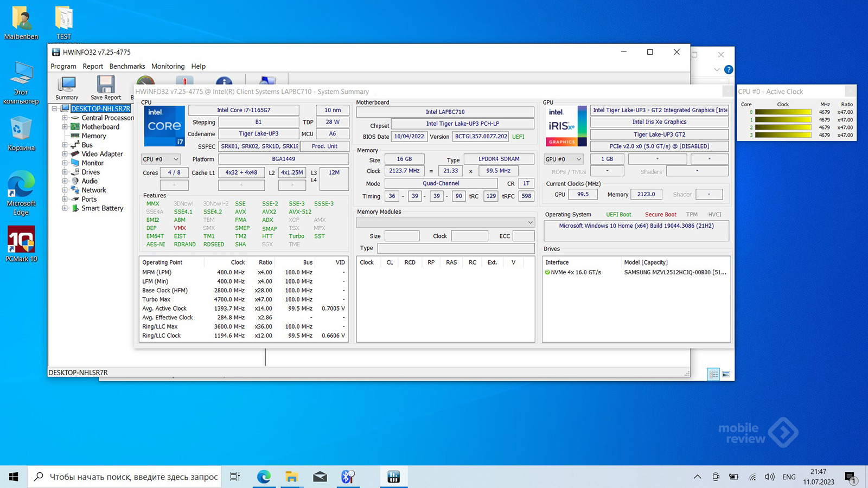Click the blue help question mark icon
868x488 pixels.
pos(729,69)
